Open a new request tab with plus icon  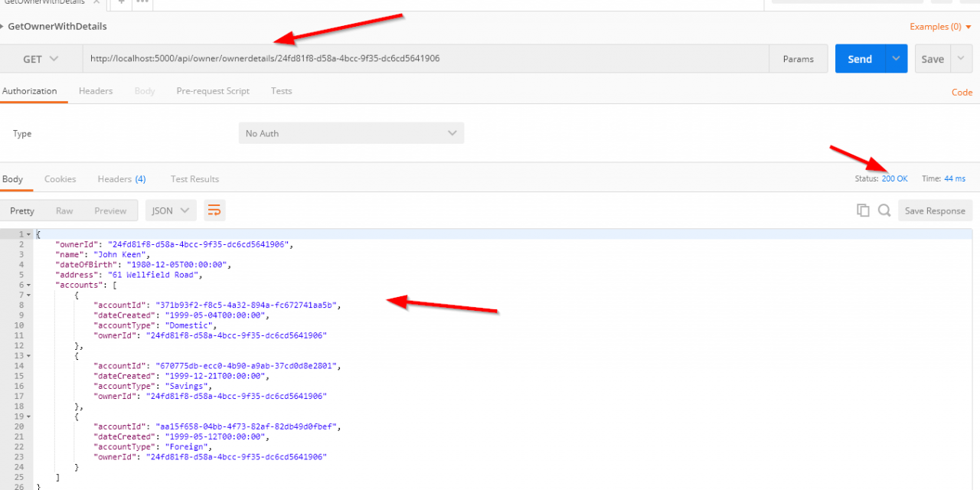click(x=121, y=2)
